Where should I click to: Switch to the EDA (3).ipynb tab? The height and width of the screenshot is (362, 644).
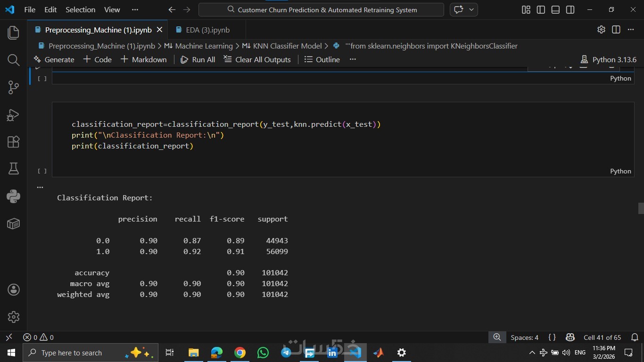click(207, 30)
